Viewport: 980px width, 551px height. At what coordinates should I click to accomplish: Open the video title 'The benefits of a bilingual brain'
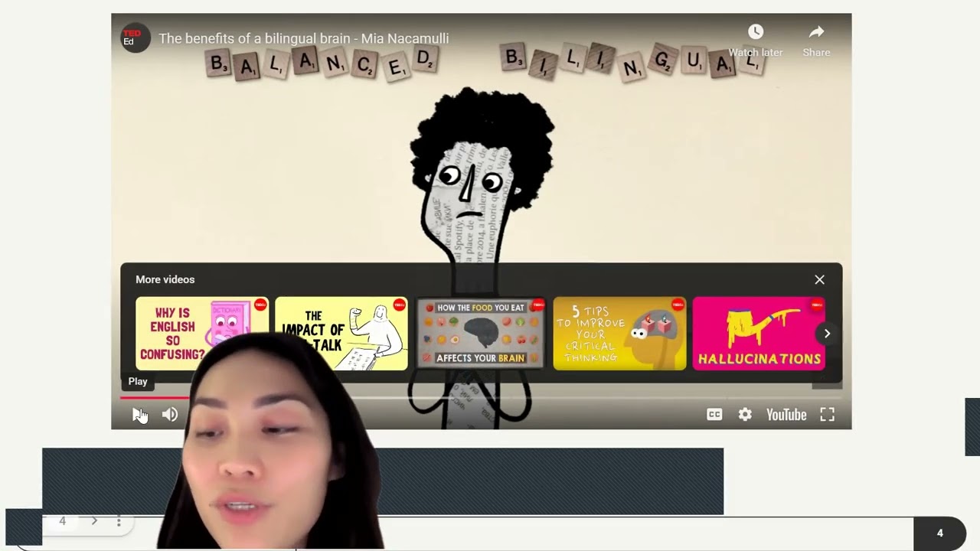coord(304,38)
